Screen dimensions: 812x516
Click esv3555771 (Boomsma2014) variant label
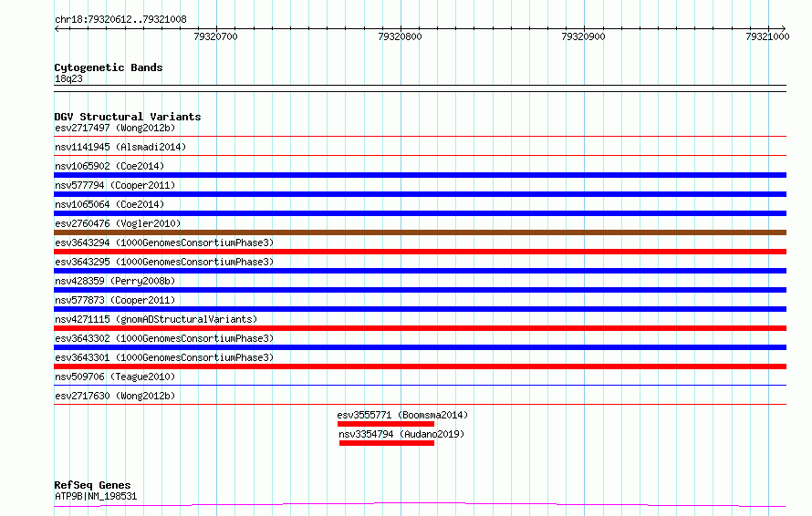[402, 415]
